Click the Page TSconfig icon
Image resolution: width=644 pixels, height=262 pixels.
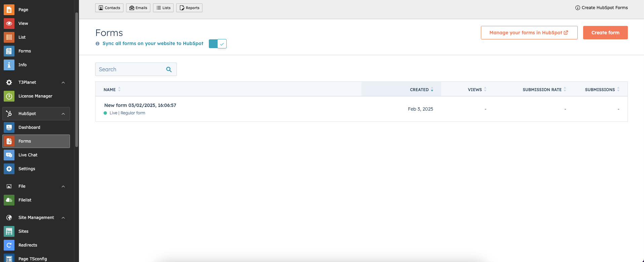pos(9,258)
